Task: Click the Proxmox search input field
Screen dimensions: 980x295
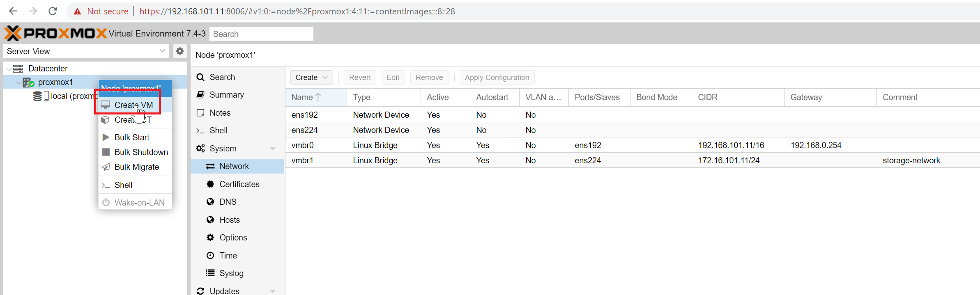Action: pyautogui.click(x=261, y=34)
